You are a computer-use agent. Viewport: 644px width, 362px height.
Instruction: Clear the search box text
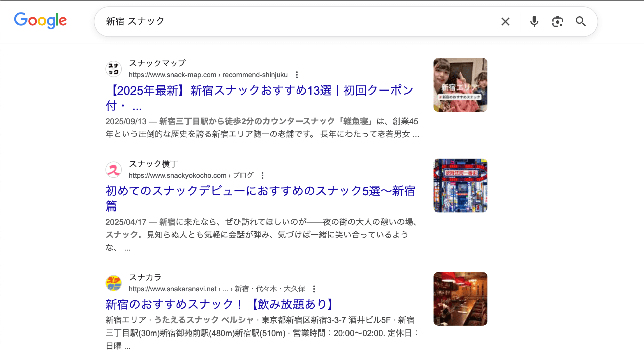pyautogui.click(x=505, y=22)
